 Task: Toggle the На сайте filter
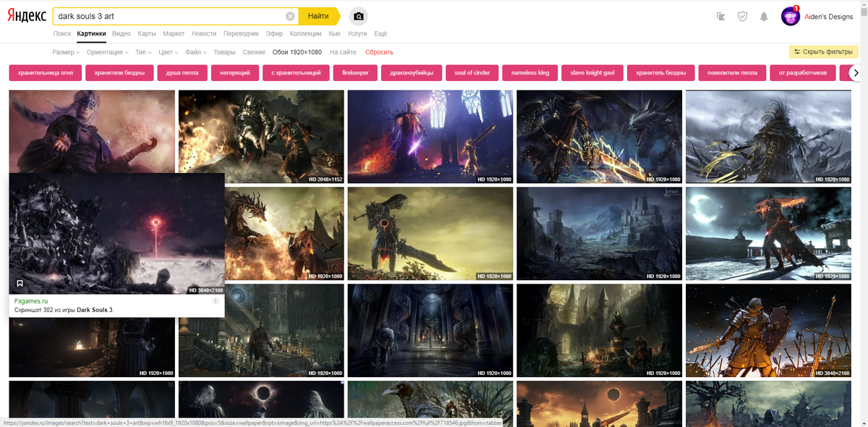(x=343, y=52)
